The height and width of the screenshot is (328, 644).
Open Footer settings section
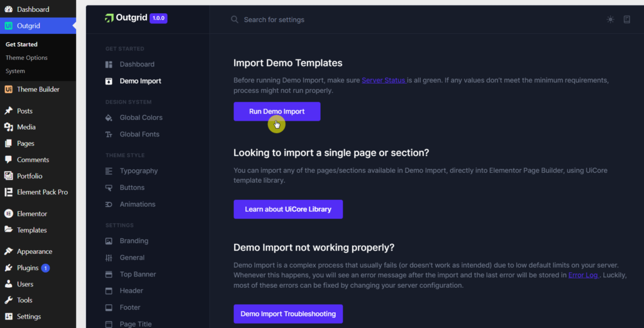coord(130,307)
